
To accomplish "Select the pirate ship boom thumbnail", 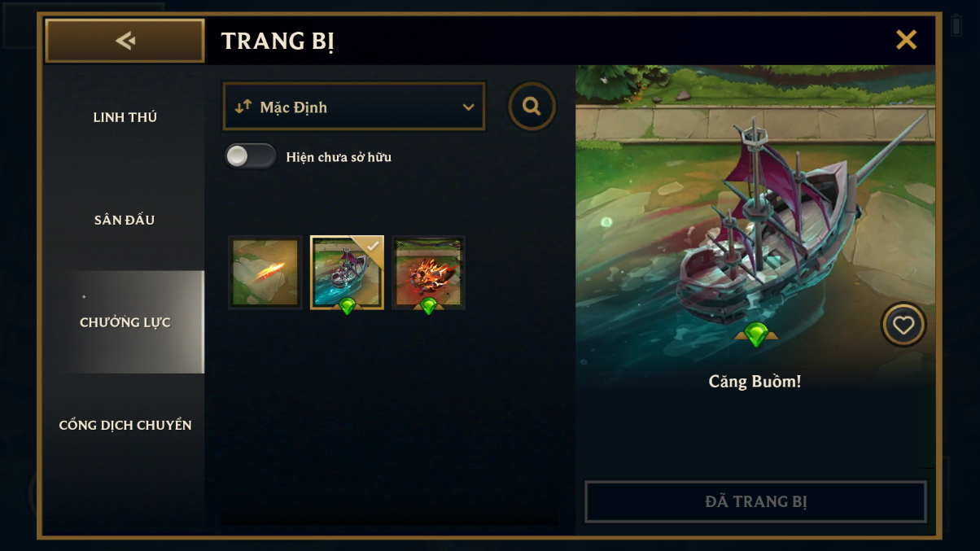I will (347, 273).
